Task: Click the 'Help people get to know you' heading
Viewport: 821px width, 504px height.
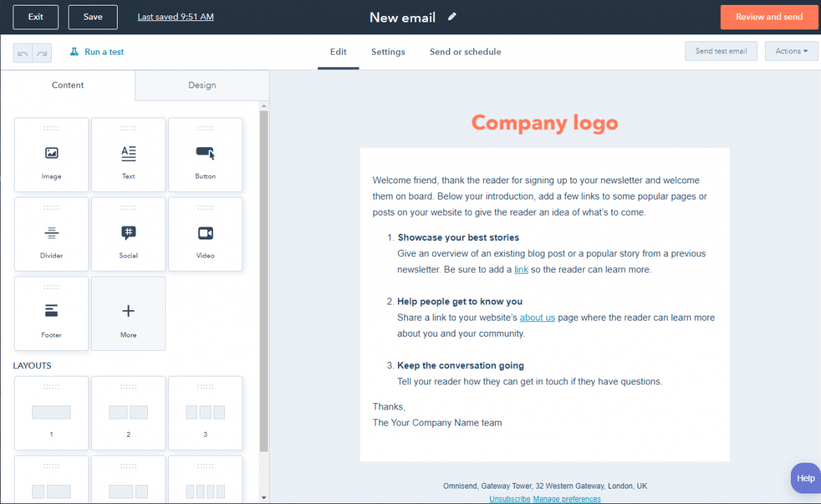Action: pos(460,302)
